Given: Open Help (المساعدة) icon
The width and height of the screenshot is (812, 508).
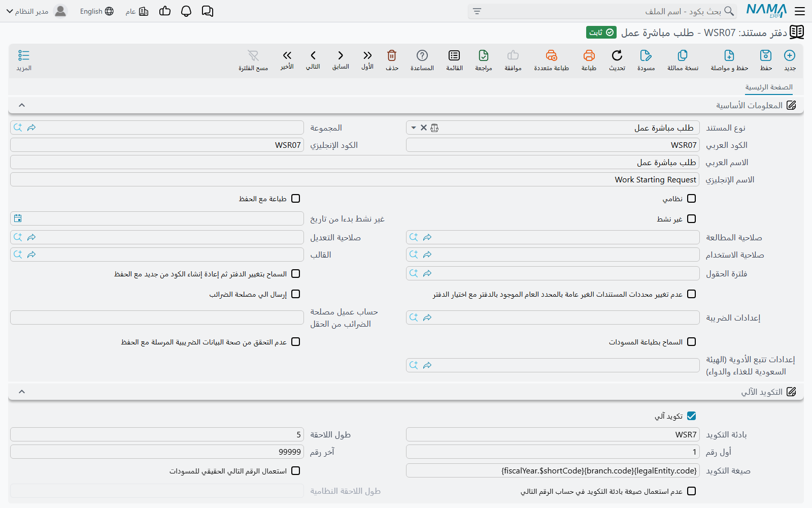Looking at the screenshot, I should click(x=422, y=55).
